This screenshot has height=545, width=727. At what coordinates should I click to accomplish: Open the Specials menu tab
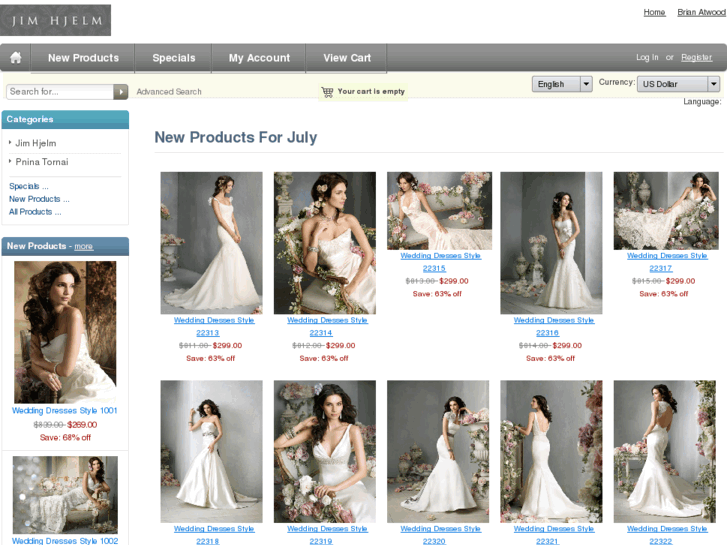174,58
